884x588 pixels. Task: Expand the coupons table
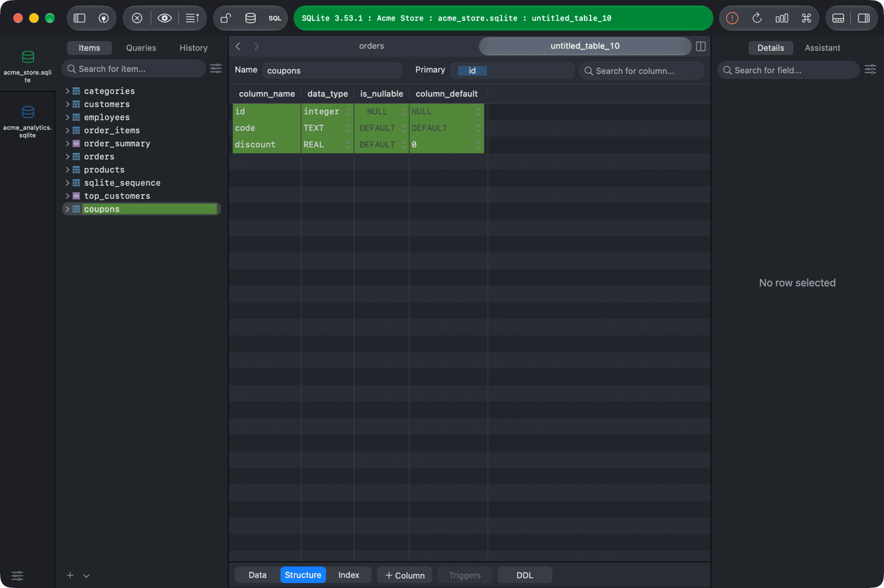(67, 209)
